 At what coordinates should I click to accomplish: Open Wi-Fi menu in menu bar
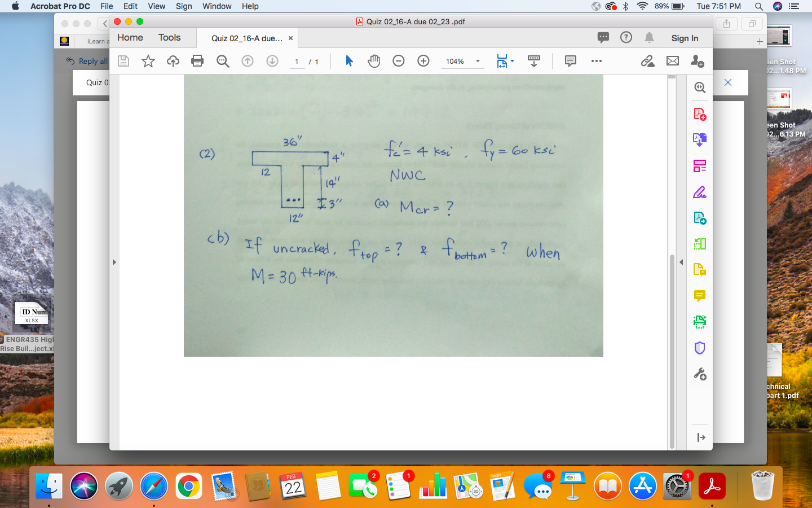[642, 6]
